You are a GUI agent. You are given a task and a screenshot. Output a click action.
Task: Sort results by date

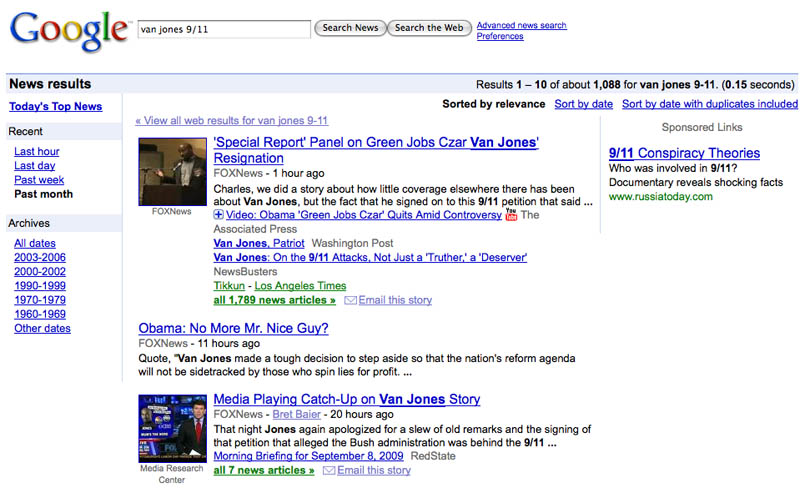point(584,104)
